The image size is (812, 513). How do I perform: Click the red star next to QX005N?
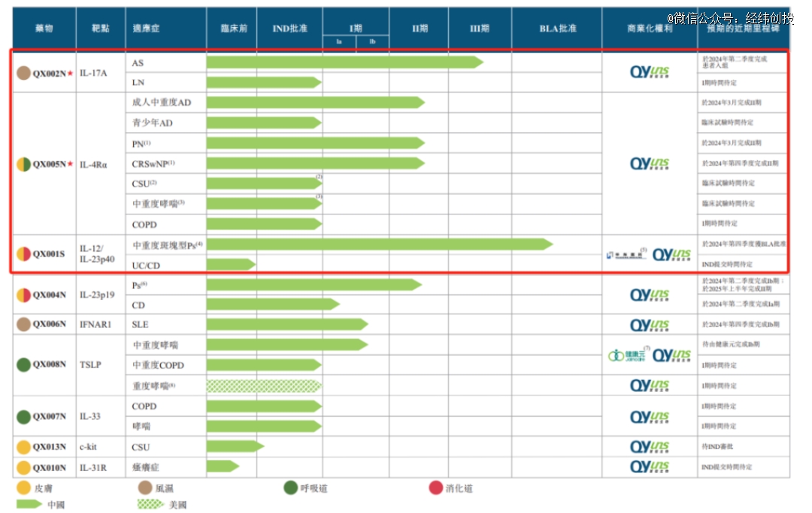tap(70, 164)
